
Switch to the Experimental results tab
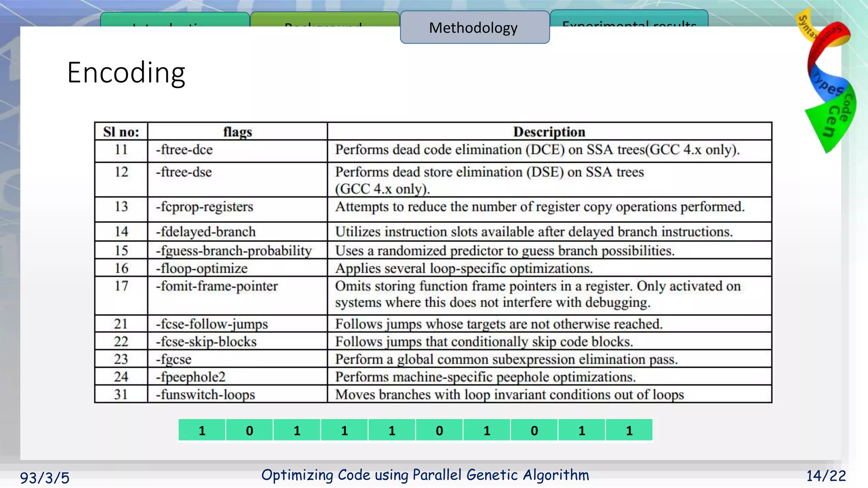(x=629, y=19)
